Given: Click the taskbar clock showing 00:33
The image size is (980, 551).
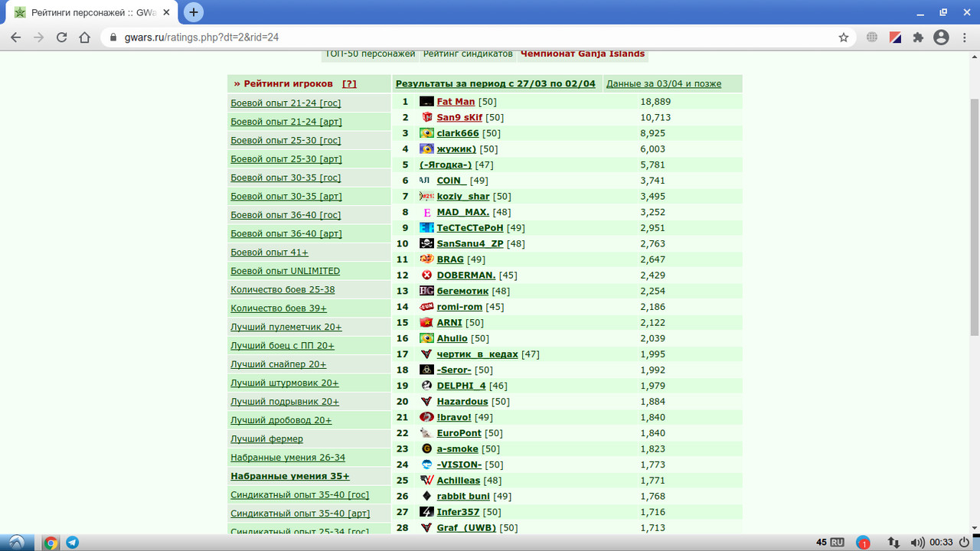Looking at the screenshot, I should pyautogui.click(x=941, y=543).
